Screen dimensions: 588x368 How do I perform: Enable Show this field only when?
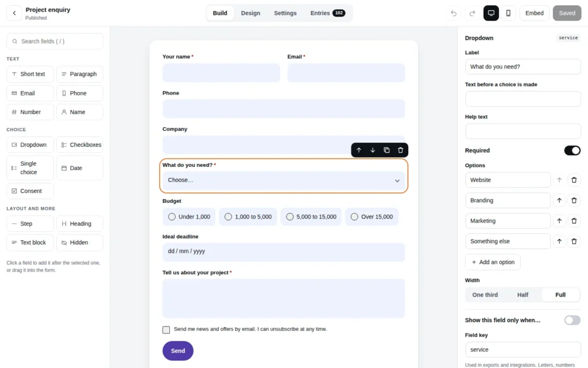click(x=572, y=320)
